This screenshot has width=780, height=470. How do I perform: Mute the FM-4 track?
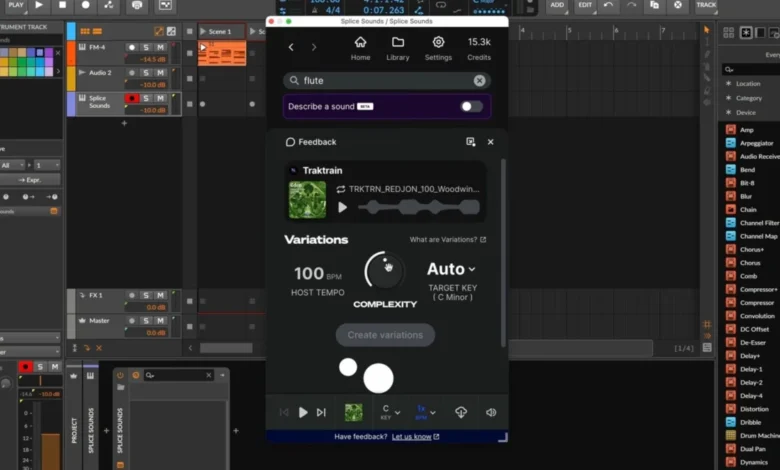pyautogui.click(x=160, y=47)
